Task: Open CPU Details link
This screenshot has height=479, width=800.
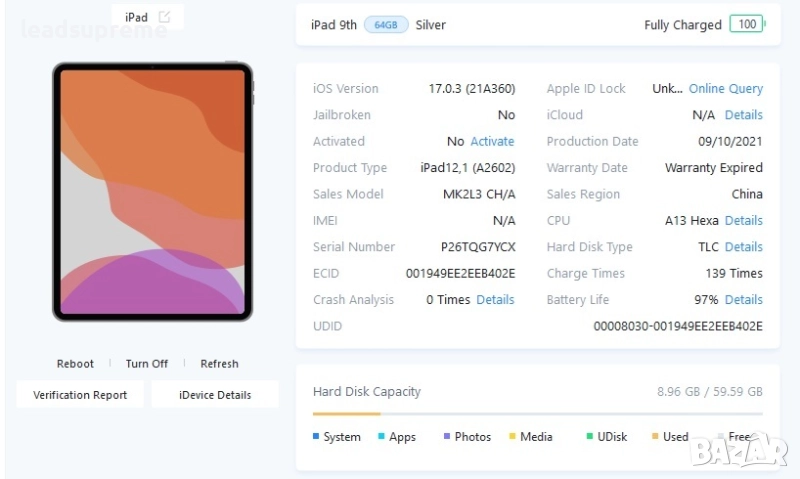Action: point(743,220)
